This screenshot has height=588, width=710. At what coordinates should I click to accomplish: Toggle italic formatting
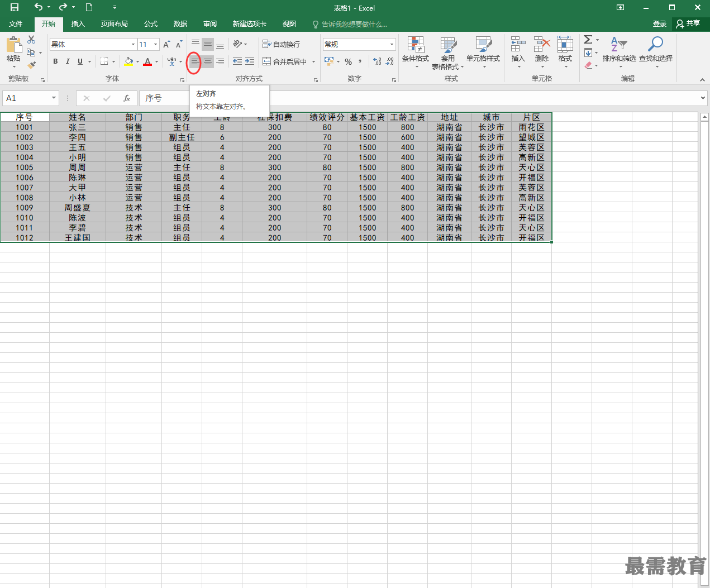tap(68, 61)
